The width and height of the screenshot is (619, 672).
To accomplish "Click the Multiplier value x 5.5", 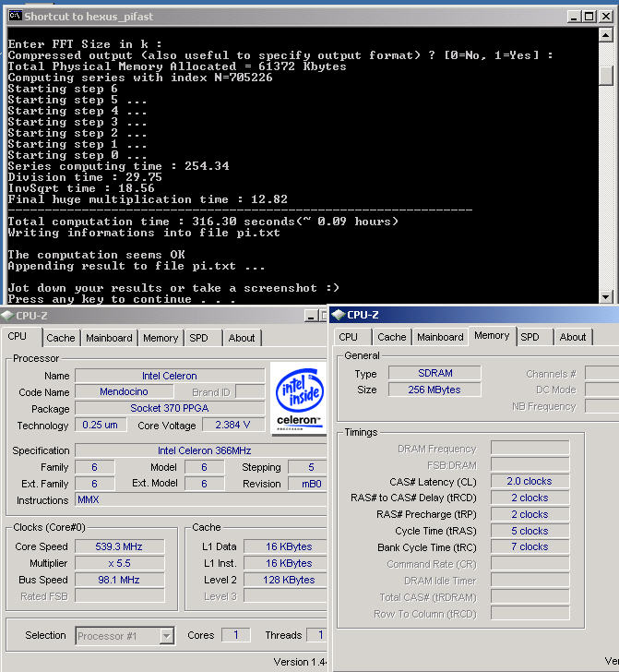I will [x=120, y=563].
